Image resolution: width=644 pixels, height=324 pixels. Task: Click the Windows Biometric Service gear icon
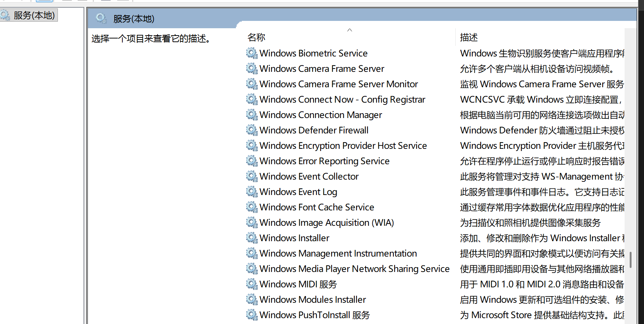point(252,53)
